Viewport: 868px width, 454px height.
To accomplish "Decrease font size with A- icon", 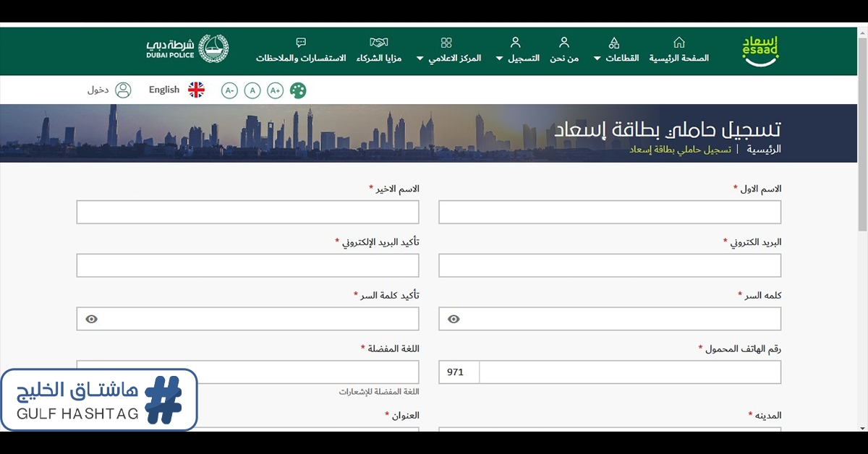I will [x=229, y=90].
